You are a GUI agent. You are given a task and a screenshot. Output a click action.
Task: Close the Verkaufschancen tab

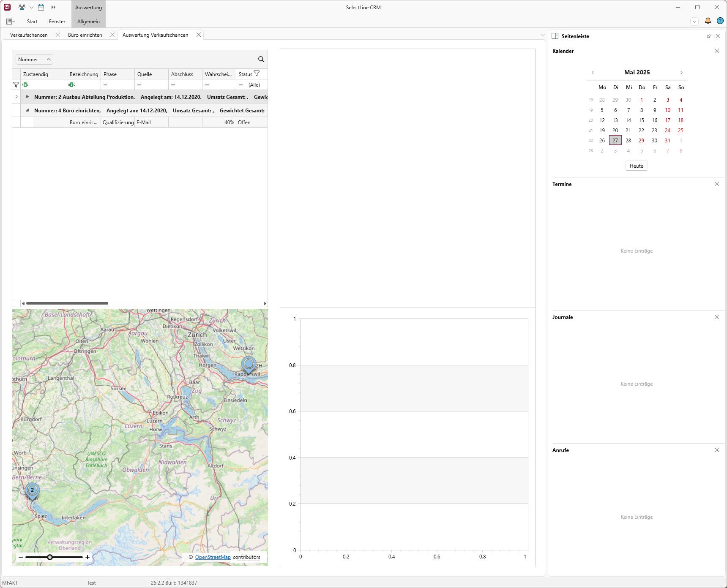[x=58, y=35]
